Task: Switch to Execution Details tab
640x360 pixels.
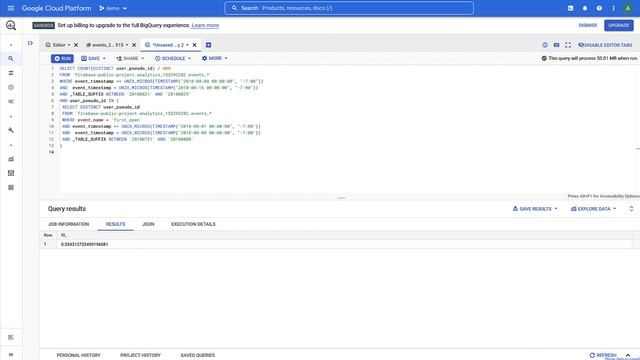Action: pyautogui.click(x=193, y=224)
